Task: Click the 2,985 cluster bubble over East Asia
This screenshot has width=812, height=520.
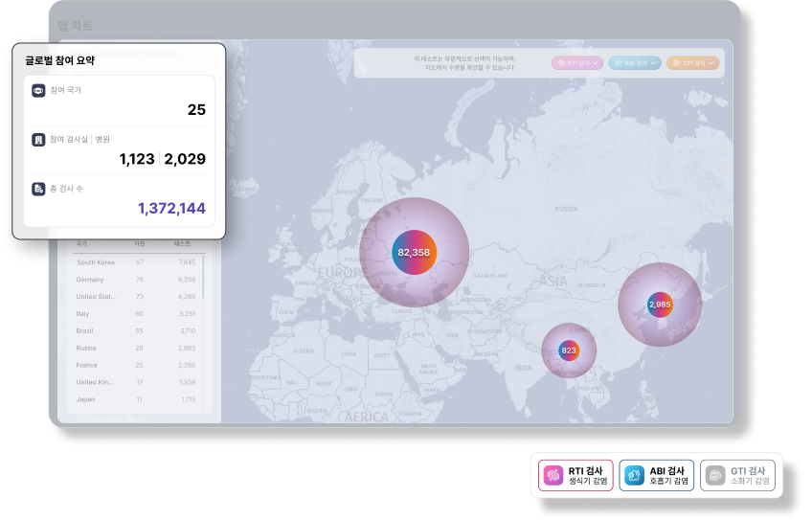Action: 660,305
